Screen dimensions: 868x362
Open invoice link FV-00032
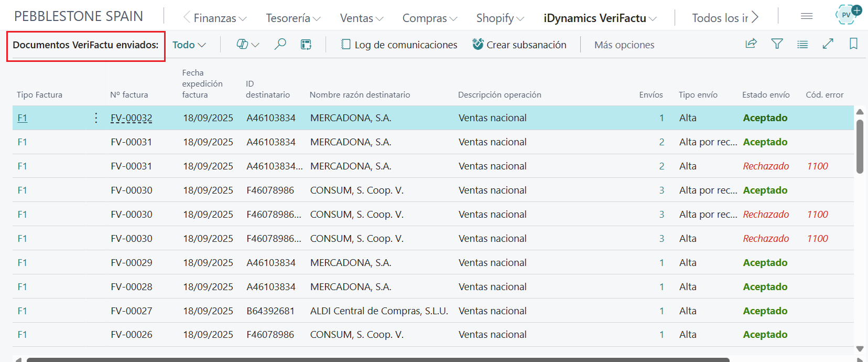(x=132, y=118)
